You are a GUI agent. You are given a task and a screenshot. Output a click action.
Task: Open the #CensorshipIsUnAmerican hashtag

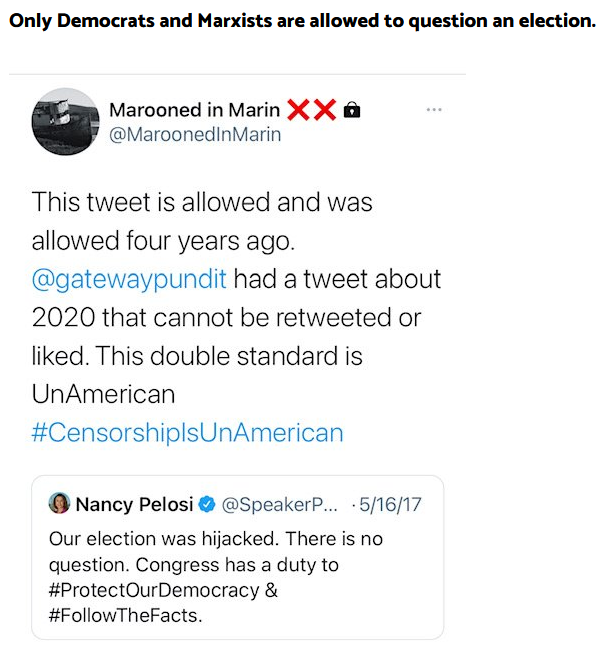pyautogui.click(x=188, y=432)
